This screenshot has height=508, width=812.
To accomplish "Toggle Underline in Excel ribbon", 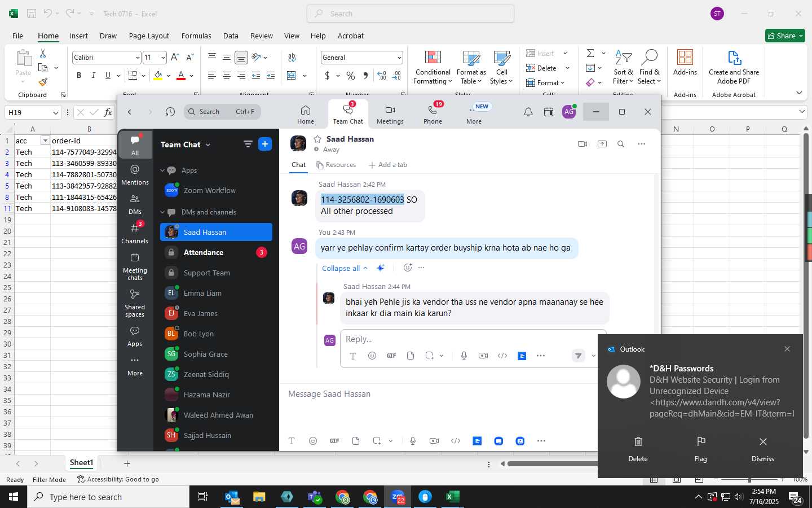I will pos(108,76).
